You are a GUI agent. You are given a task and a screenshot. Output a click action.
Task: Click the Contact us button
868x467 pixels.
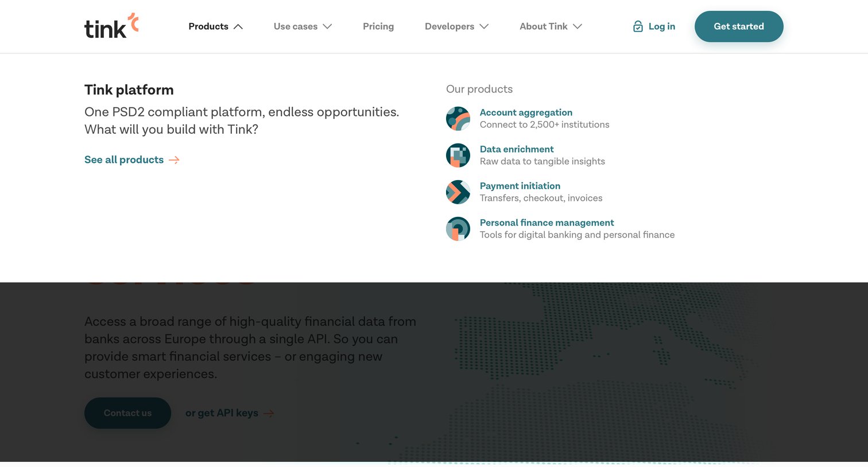(x=127, y=413)
